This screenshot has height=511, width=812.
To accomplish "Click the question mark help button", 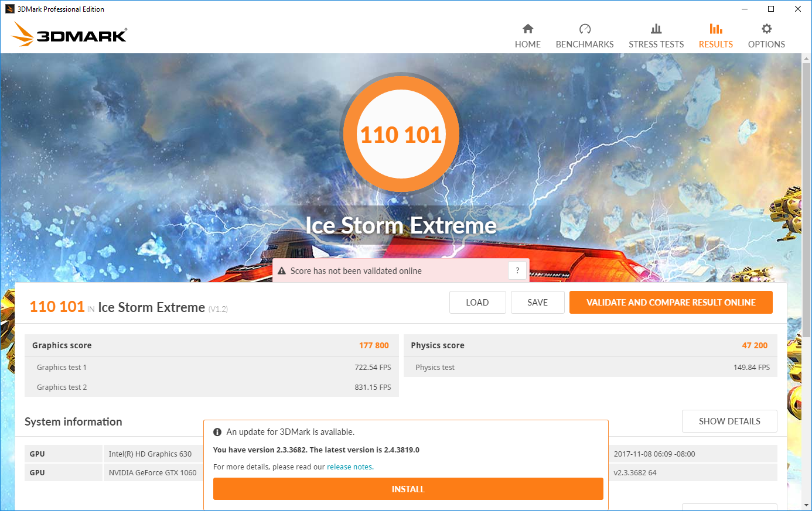I will pyautogui.click(x=517, y=270).
